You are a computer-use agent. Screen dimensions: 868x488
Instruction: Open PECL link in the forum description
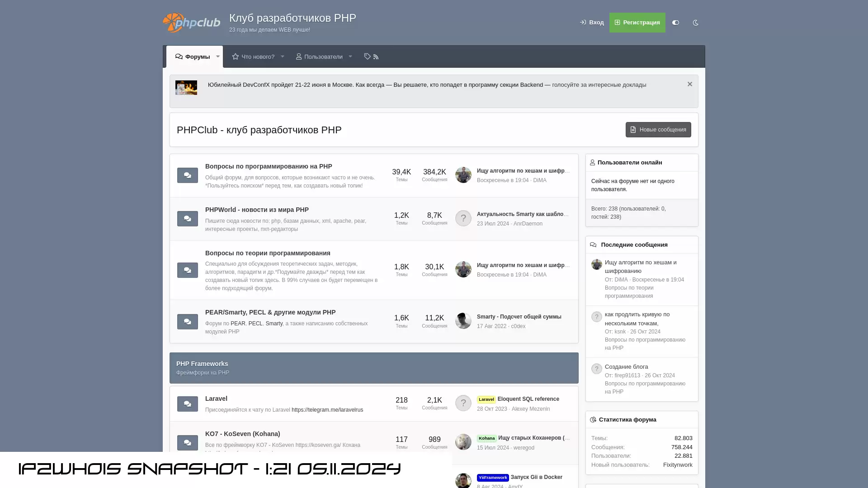click(255, 324)
